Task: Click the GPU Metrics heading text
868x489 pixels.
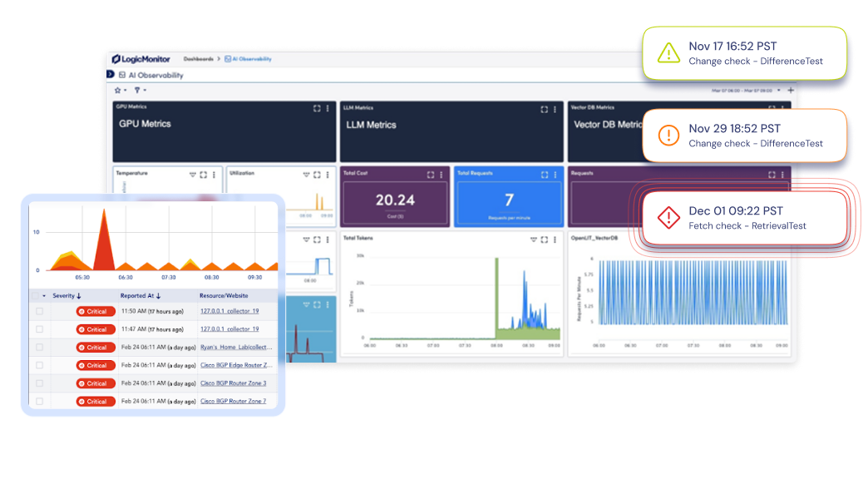Action: pyautogui.click(x=145, y=124)
